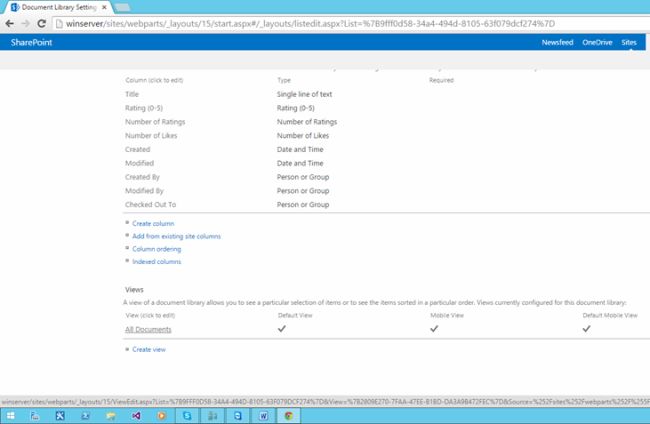
Task: Click the Default Mobile View checkmark
Action: click(586, 329)
